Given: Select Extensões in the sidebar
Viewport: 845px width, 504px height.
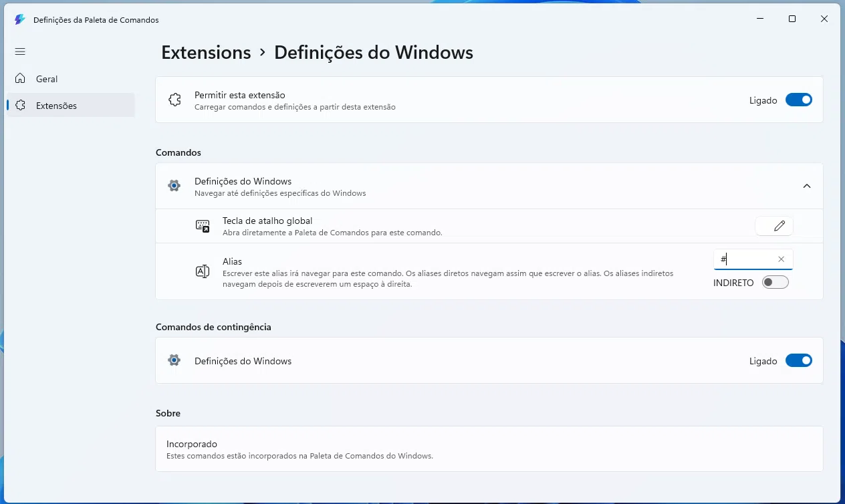Looking at the screenshot, I should coord(71,106).
